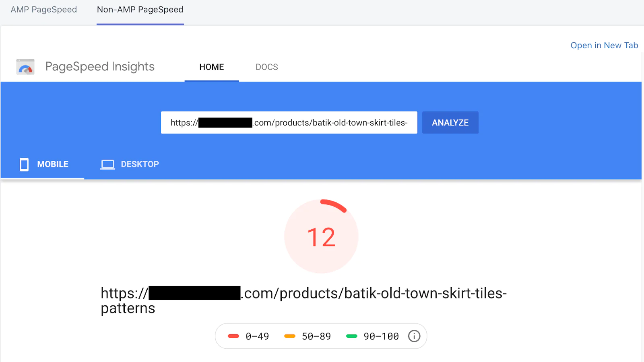Image resolution: width=644 pixels, height=362 pixels.
Task: Click the PageSpeed Insights speedometer logo
Action: pyautogui.click(x=25, y=67)
